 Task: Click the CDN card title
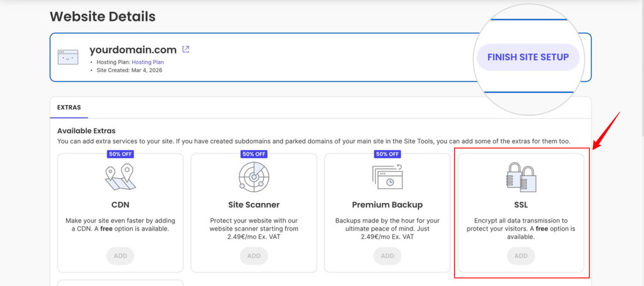tap(120, 204)
